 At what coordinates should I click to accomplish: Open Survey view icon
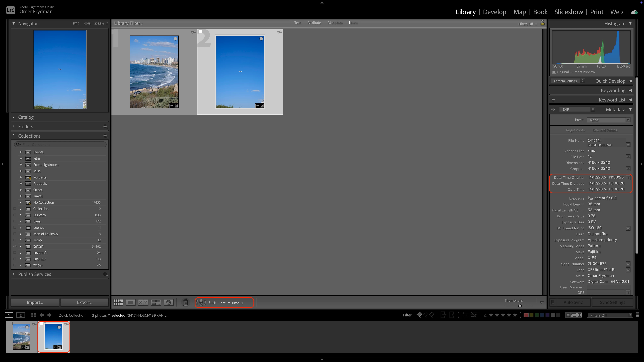coord(156,303)
